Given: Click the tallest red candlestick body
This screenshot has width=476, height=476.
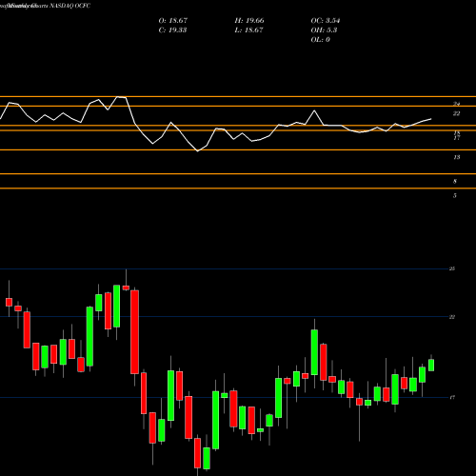Looking at the screenshot, I should [x=135, y=332].
